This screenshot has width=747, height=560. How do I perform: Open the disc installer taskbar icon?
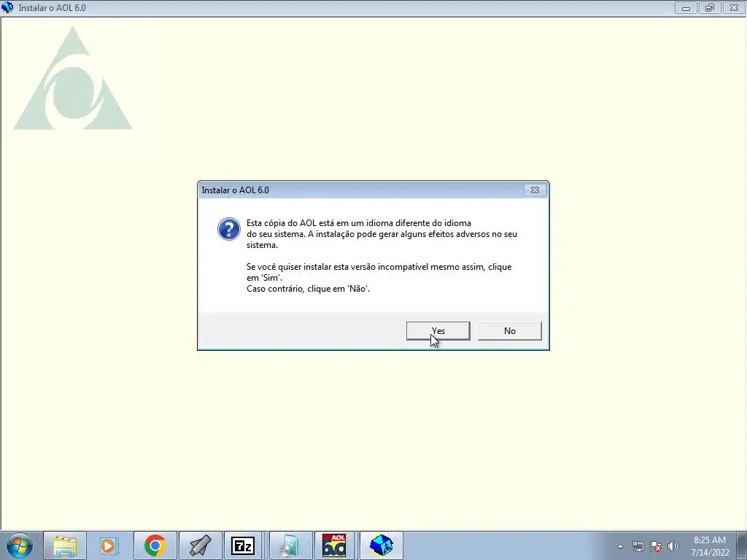[x=290, y=545]
